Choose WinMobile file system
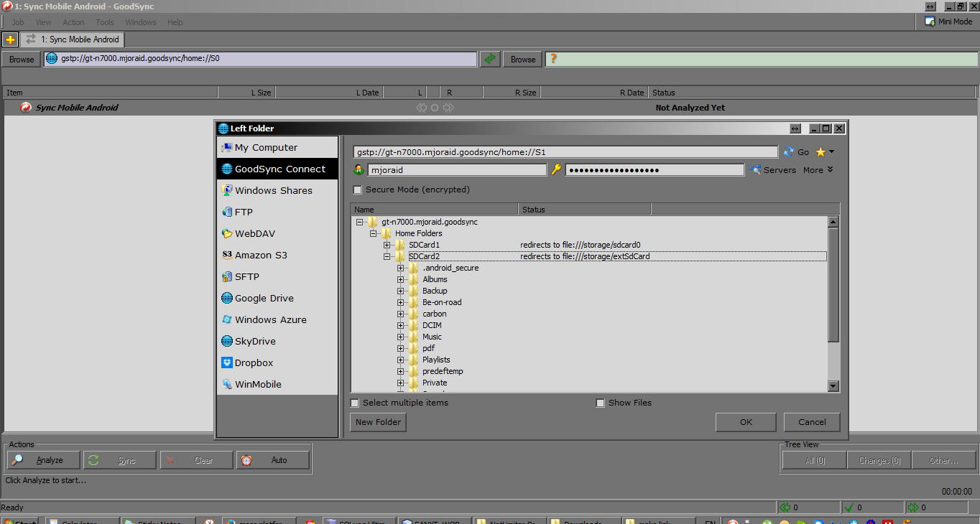This screenshot has width=980, height=524. [x=277, y=384]
